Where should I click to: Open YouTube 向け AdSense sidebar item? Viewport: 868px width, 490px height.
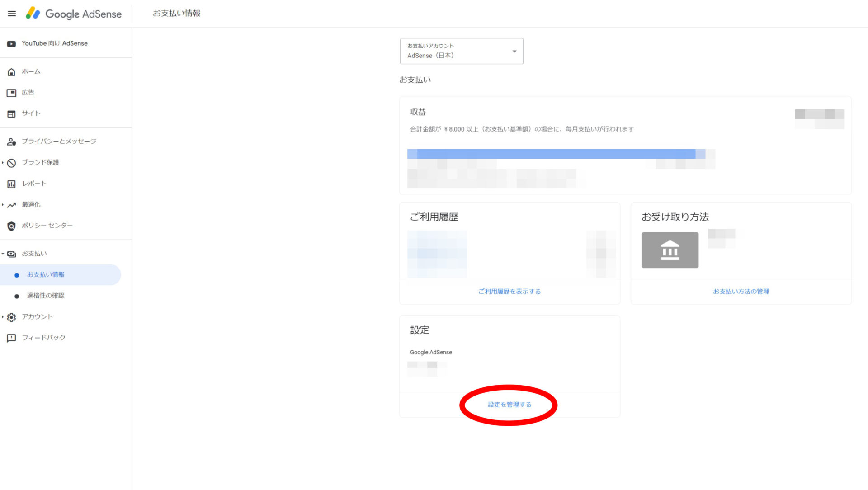pyautogui.click(x=54, y=43)
